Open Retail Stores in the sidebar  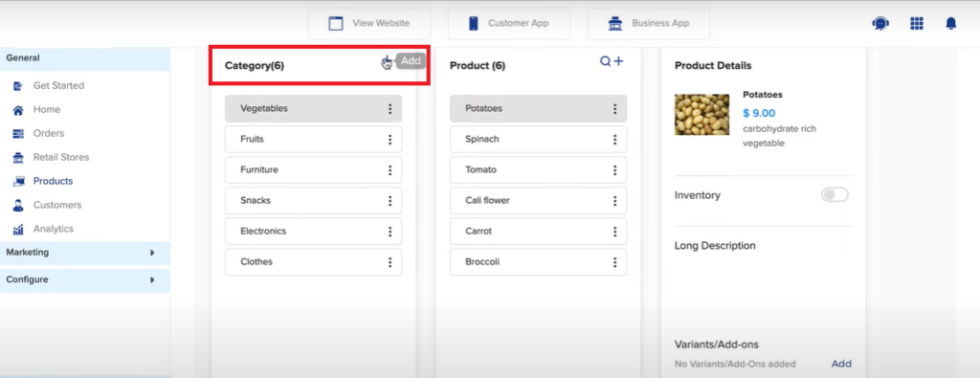pos(61,158)
